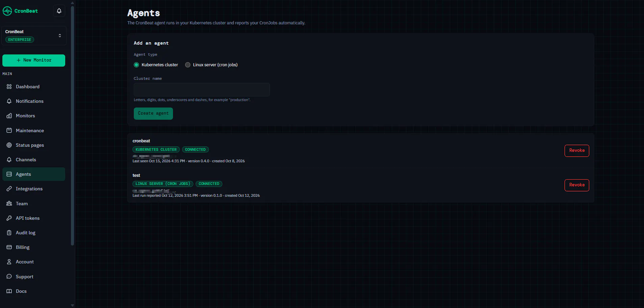Click the Channels bell icon
Screen dimensions: 644x308
(x=9, y=160)
